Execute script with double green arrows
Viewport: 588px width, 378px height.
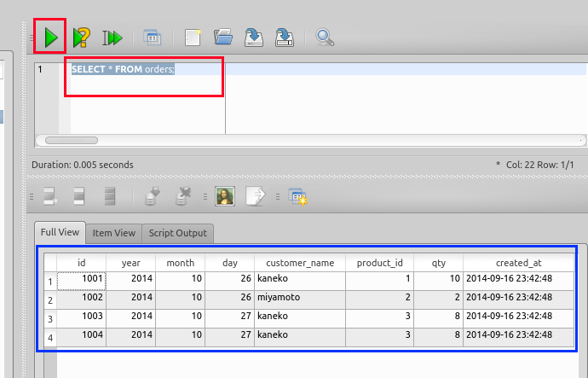[x=112, y=38]
